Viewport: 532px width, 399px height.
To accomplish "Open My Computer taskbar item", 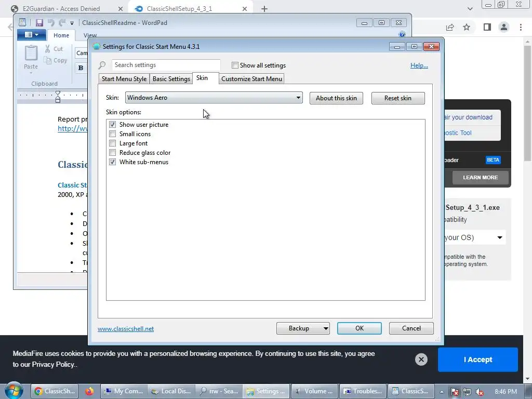I will (x=124, y=391).
